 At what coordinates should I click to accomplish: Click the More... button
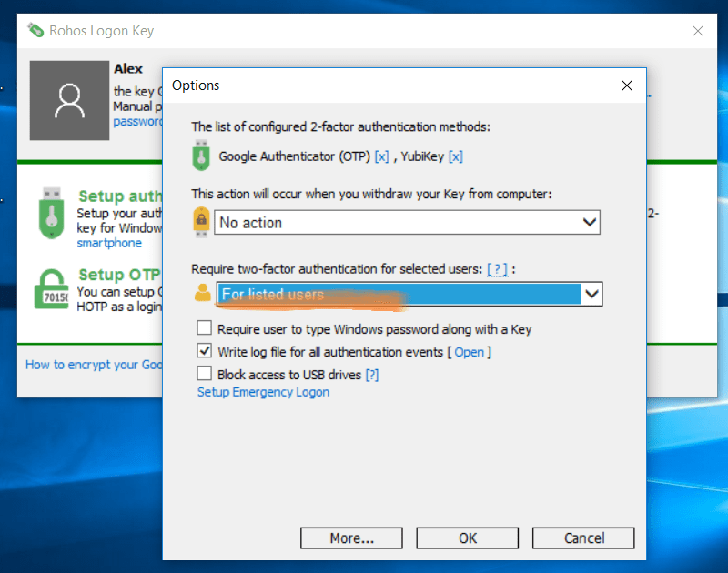tap(351, 538)
